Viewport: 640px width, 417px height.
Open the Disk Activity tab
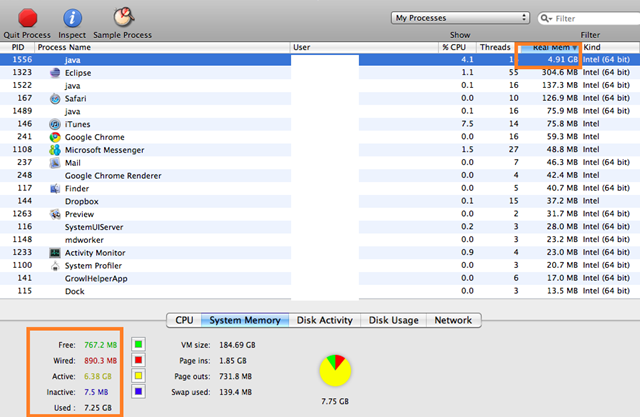point(324,320)
